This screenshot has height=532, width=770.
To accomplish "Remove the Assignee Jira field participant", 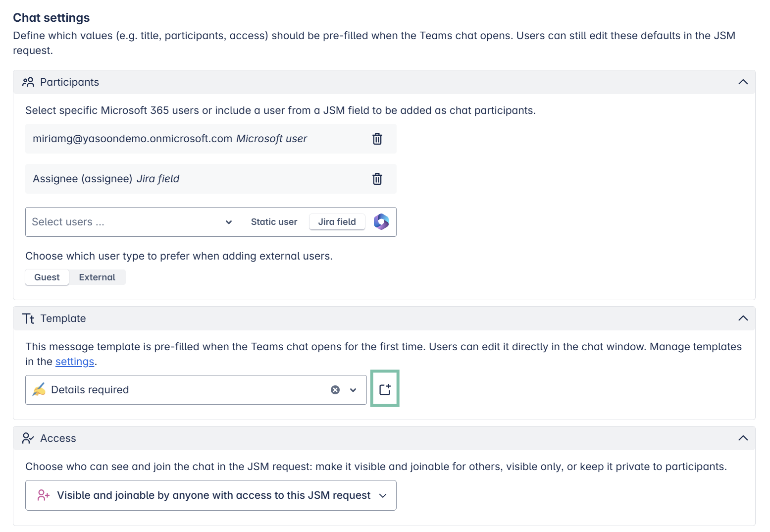I will [x=377, y=179].
